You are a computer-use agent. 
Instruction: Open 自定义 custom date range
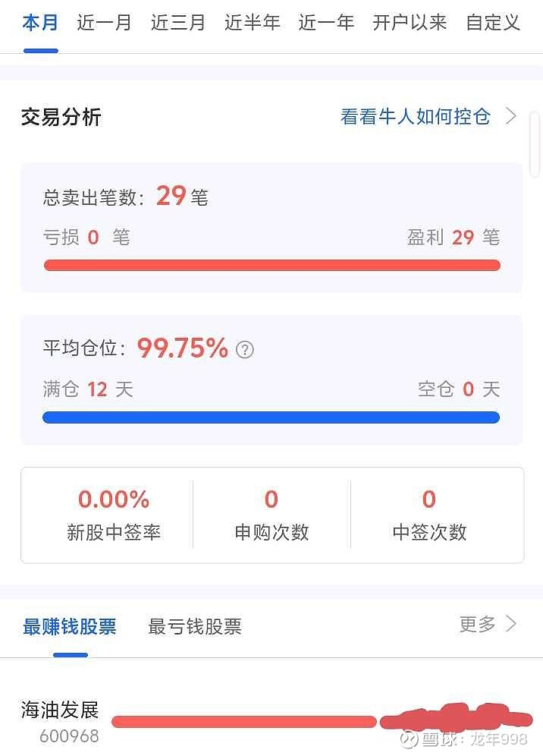493,23
